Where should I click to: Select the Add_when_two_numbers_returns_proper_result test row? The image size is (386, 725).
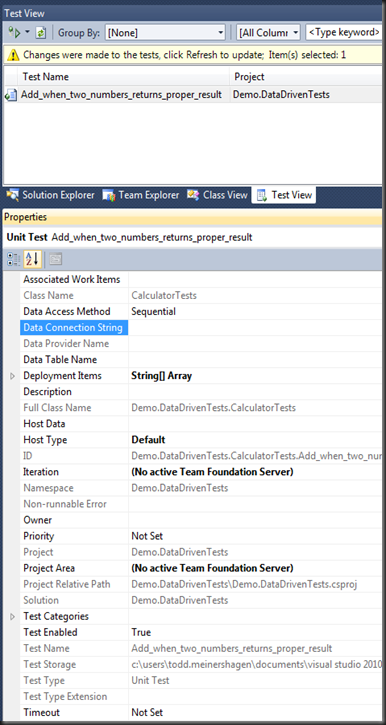193,95
